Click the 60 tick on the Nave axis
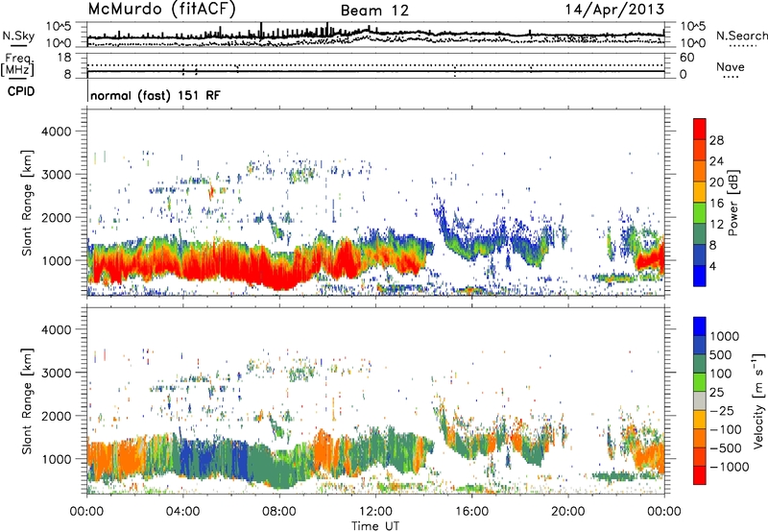The width and height of the screenshot is (768, 532). click(x=686, y=58)
